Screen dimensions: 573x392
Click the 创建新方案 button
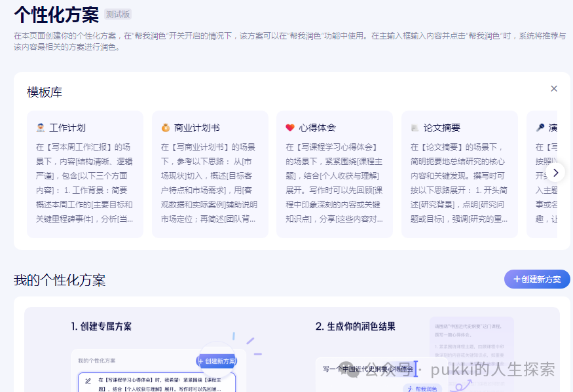(x=537, y=279)
